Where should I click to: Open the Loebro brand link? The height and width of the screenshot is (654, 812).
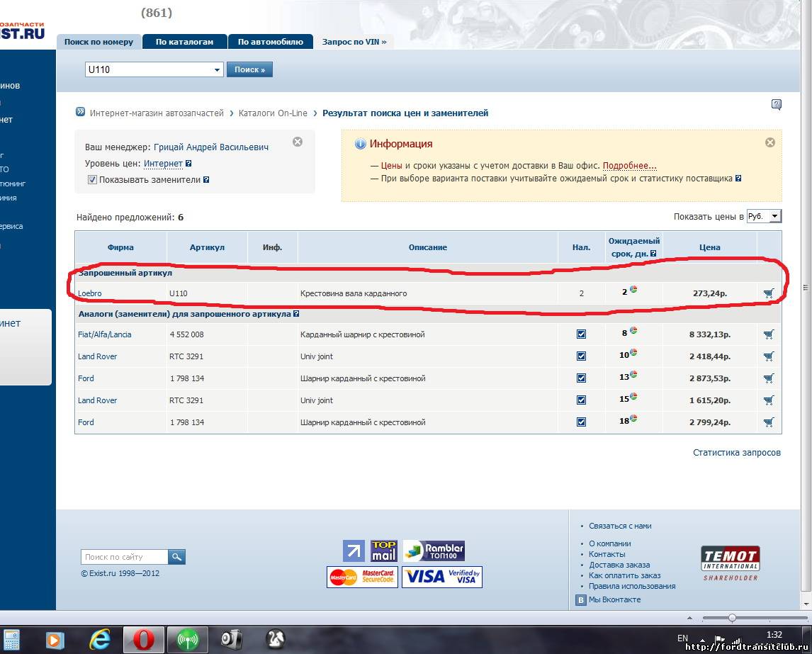pos(89,293)
